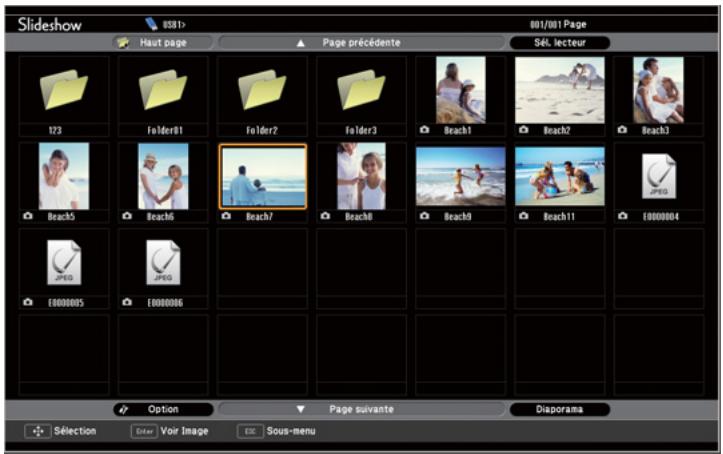
Task: Click the Sélection hint text
Action: (75, 431)
